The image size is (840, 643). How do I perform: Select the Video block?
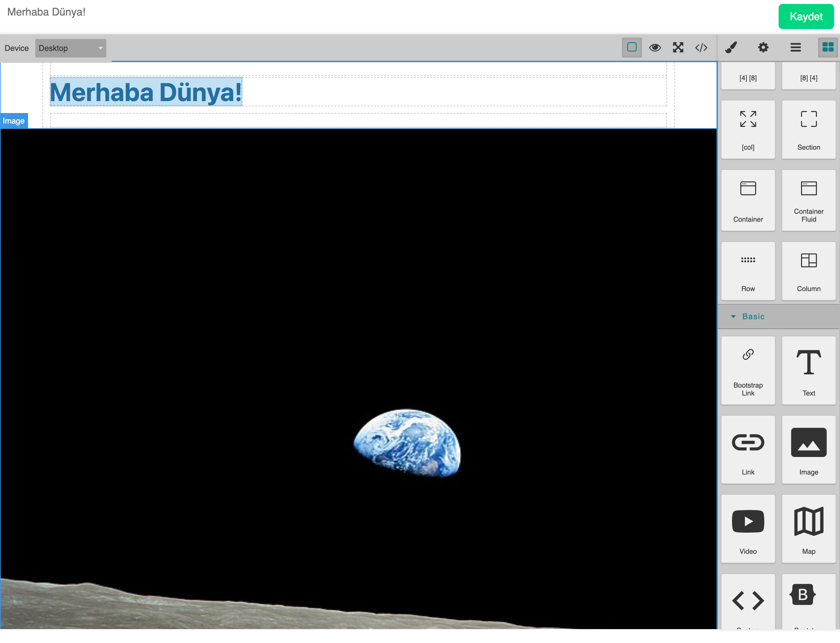point(748,529)
